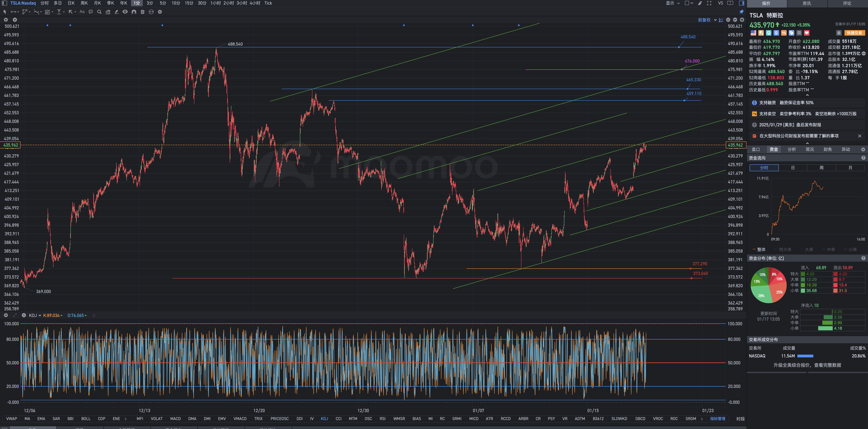
Task: Toggle the magnet snap mode
Action: click(134, 12)
